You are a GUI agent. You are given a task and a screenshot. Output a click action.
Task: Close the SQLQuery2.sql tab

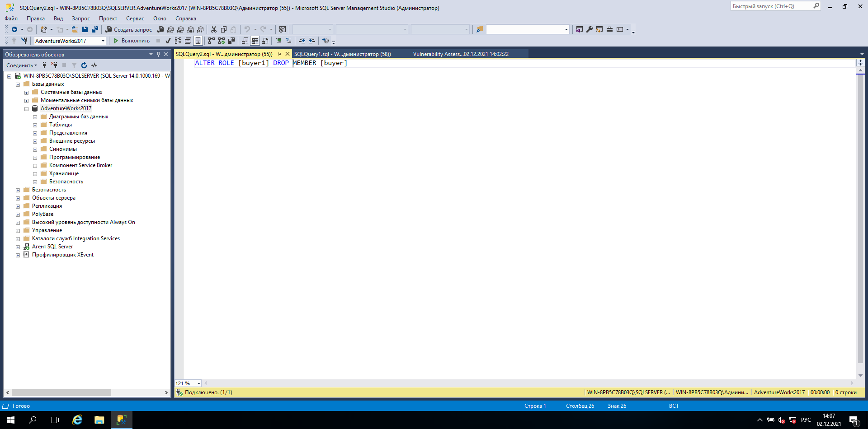coord(288,54)
